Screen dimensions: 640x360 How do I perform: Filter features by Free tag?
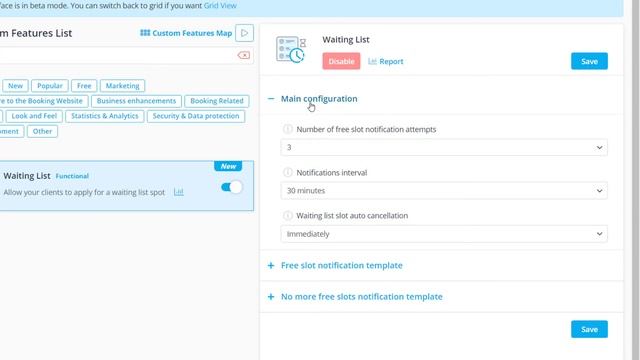pos(84,86)
